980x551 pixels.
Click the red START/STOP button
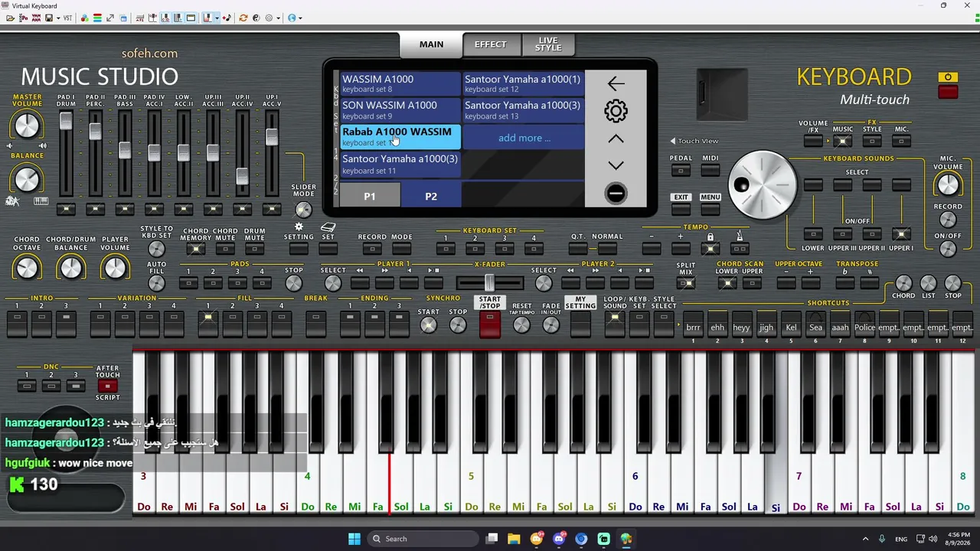point(490,324)
